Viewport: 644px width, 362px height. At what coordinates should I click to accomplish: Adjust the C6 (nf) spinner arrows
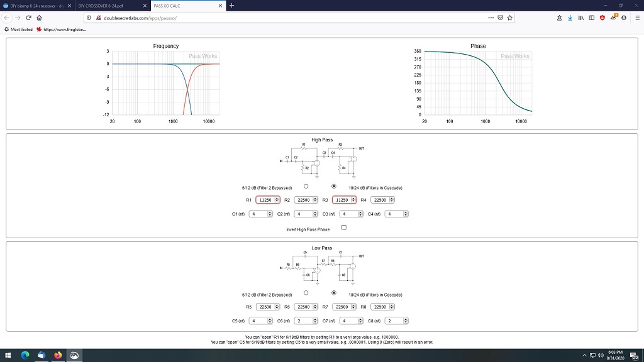(315, 321)
